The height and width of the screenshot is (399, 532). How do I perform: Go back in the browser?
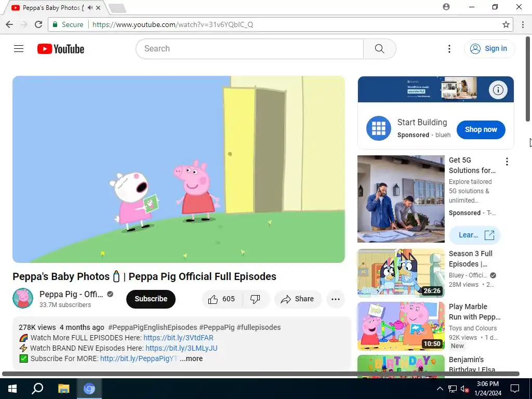(x=9, y=24)
